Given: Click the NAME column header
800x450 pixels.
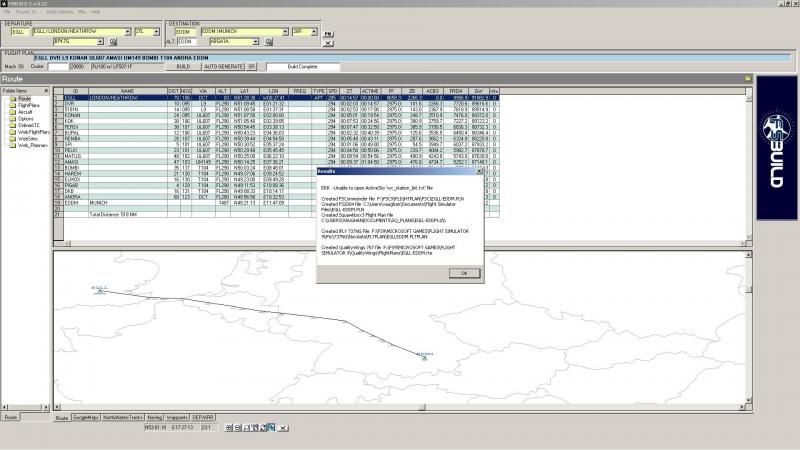Looking at the screenshot, I should click(128, 91).
